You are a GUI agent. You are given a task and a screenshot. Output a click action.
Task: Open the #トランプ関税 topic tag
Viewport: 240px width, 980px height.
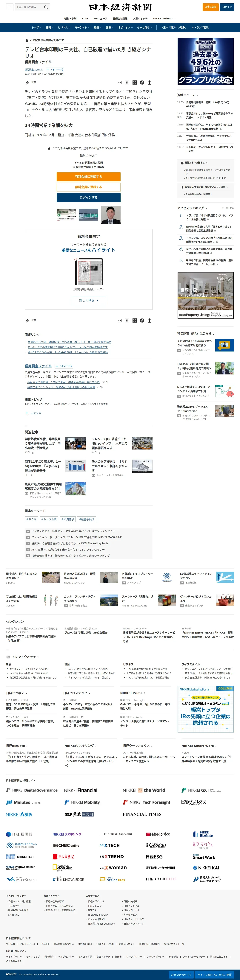(200, 27)
